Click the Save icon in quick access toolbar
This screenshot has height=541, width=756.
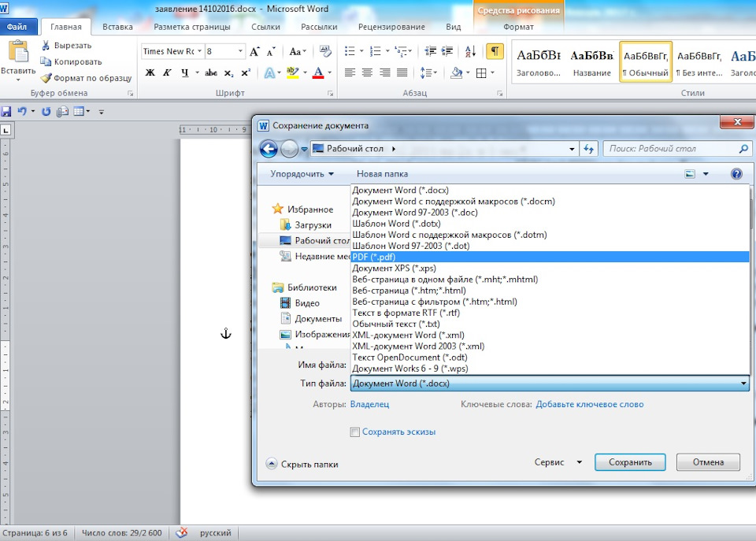(6, 111)
